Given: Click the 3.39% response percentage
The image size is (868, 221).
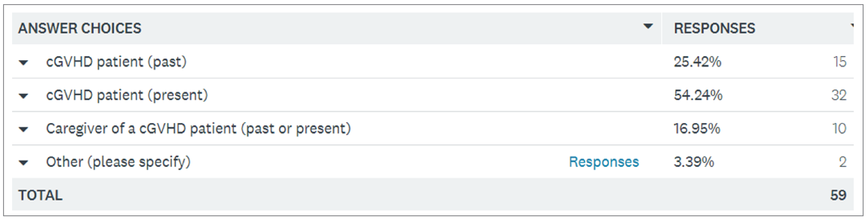Looking at the screenshot, I should (694, 162).
